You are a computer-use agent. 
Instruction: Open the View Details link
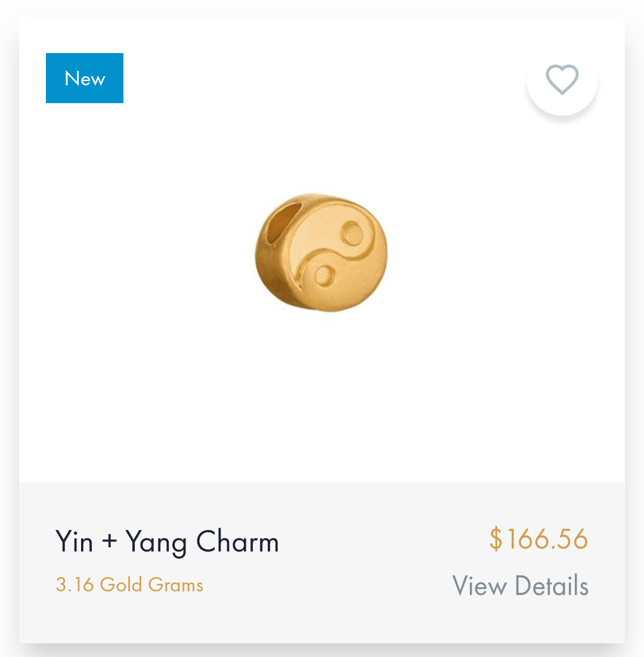click(521, 585)
